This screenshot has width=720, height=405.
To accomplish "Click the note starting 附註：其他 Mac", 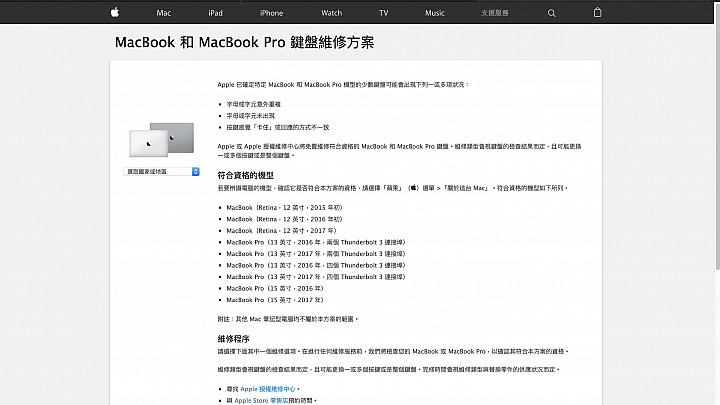I will [287, 319].
